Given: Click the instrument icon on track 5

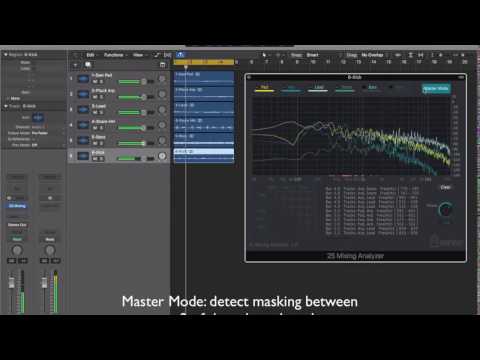Looking at the screenshot, I should pos(83,140).
